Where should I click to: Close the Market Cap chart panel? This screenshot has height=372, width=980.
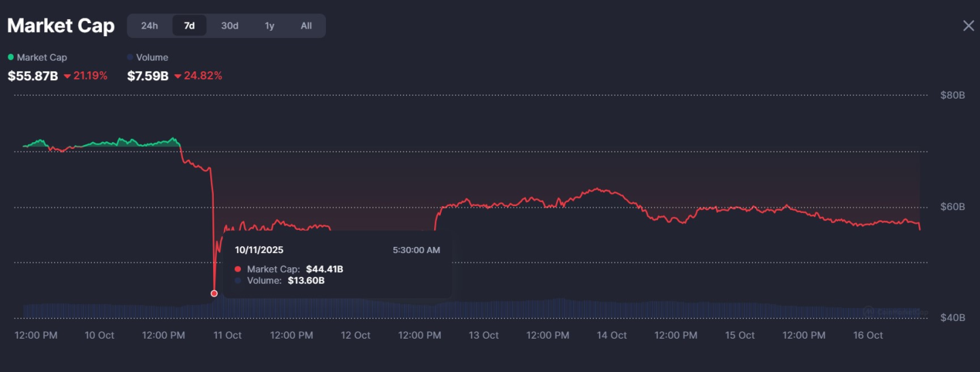968,26
